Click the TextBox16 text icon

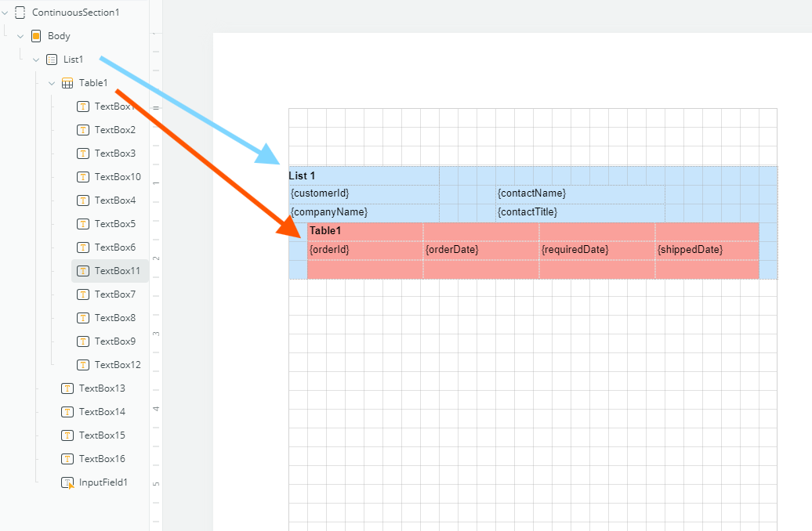[x=67, y=458]
